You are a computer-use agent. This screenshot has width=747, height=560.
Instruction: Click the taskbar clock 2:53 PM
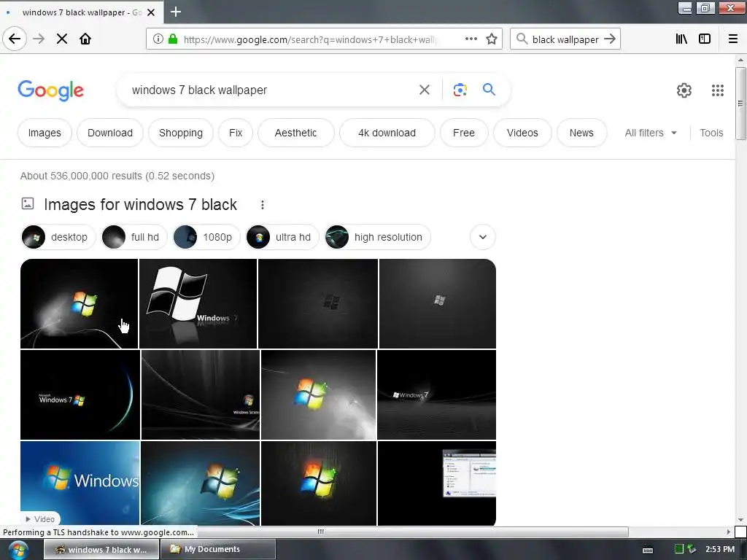click(x=720, y=549)
